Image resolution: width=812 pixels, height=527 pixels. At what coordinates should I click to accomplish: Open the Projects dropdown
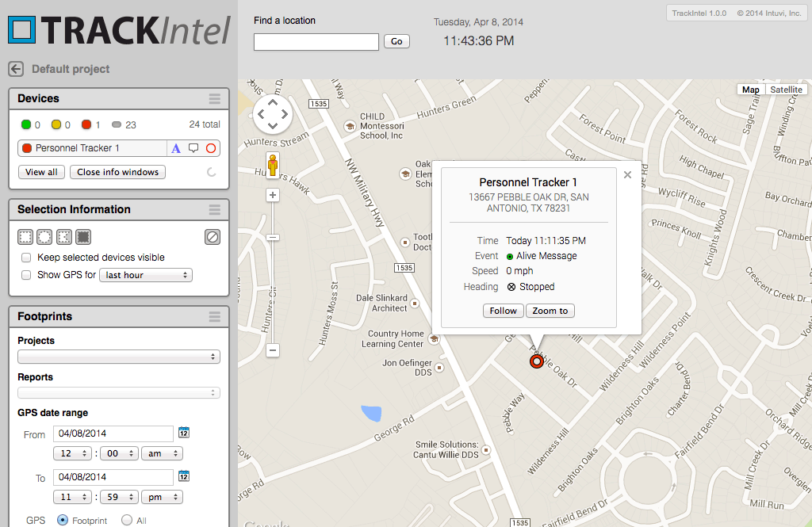coord(119,357)
